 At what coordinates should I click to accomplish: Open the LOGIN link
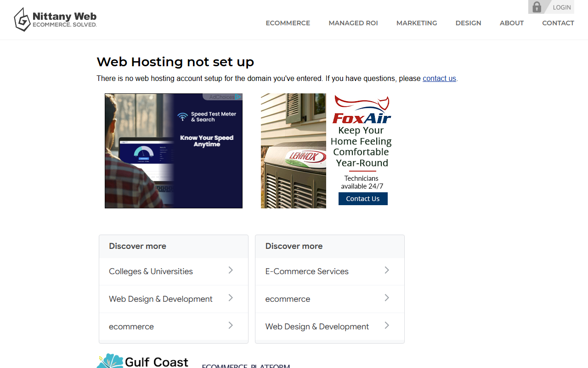click(x=562, y=7)
